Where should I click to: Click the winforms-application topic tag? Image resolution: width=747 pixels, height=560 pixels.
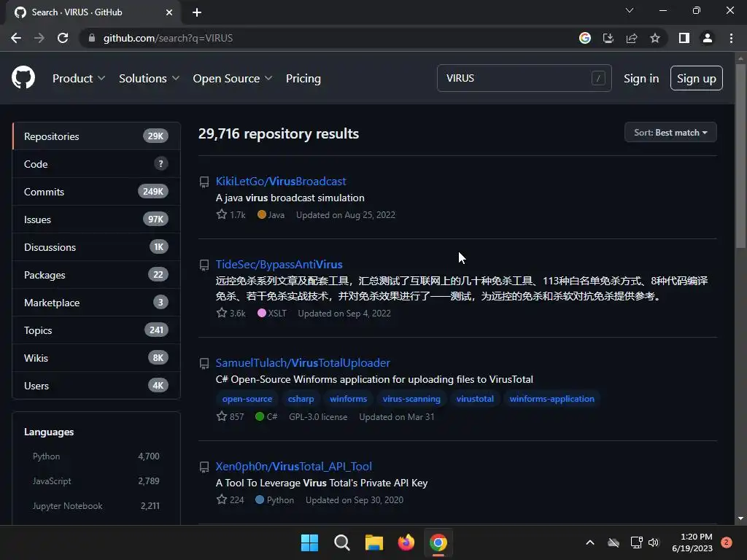click(551, 399)
